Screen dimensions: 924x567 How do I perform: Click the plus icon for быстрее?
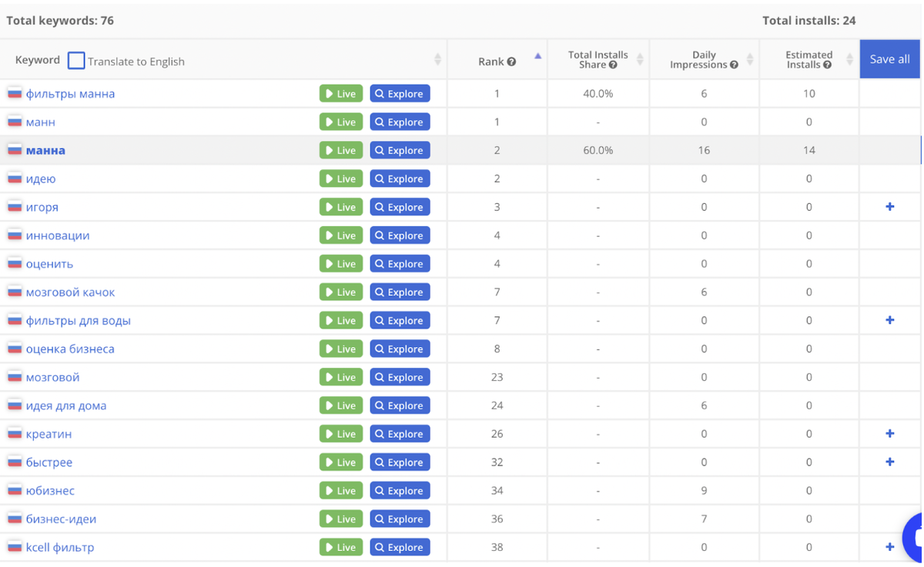pos(889,462)
